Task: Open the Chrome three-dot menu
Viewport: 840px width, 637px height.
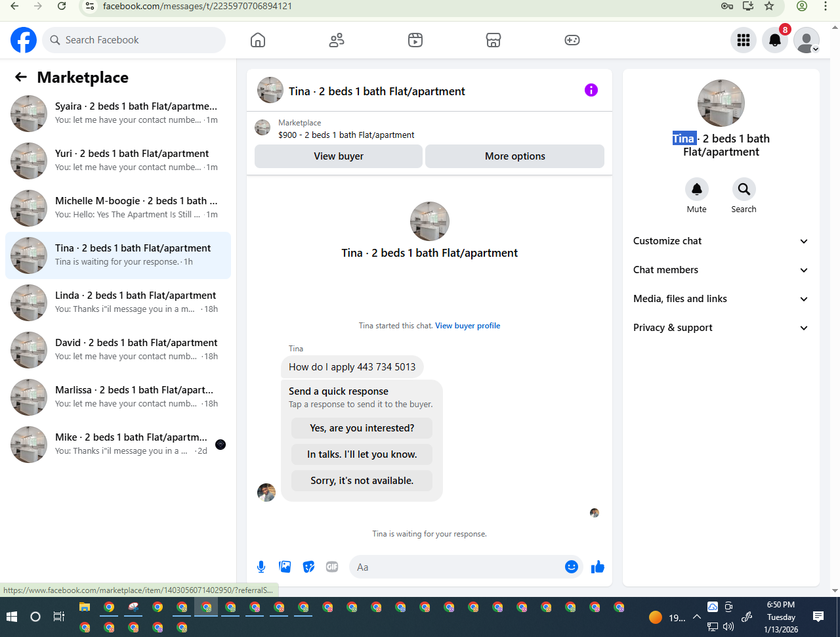Action: [826, 6]
